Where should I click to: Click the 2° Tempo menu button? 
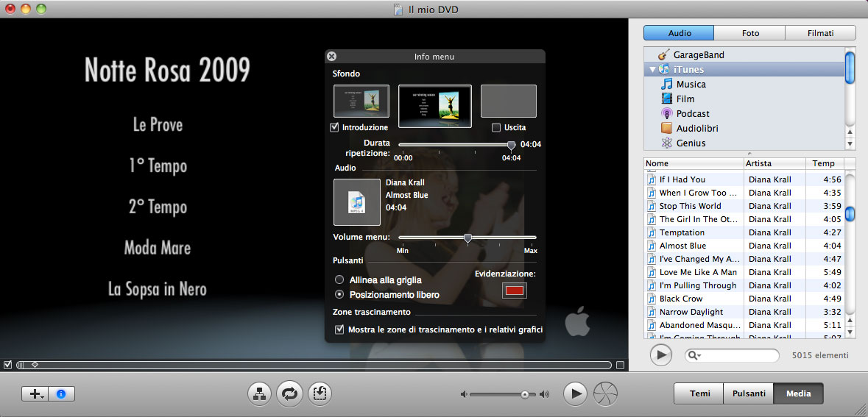click(158, 207)
